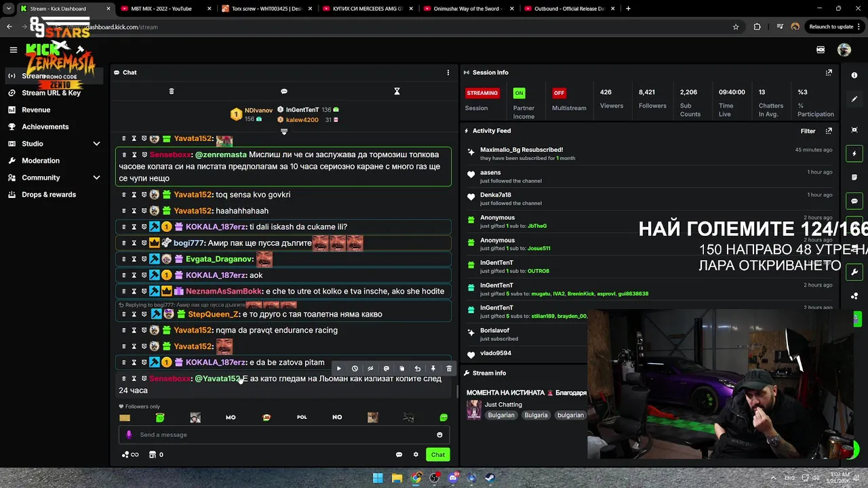Select the hourglass tab in Chat panel
This screenshot has width=868, height=488.
tap(397, 91)
